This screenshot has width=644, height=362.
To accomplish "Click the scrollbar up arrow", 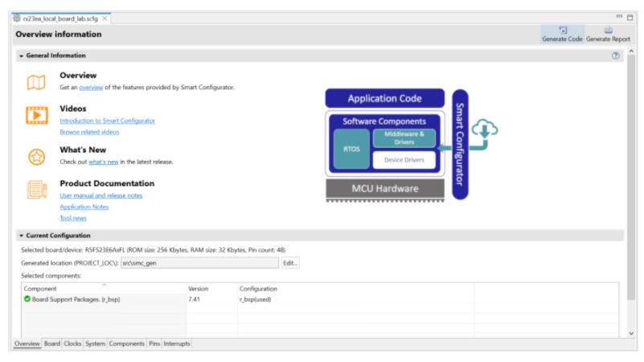I will coord(631,51).
